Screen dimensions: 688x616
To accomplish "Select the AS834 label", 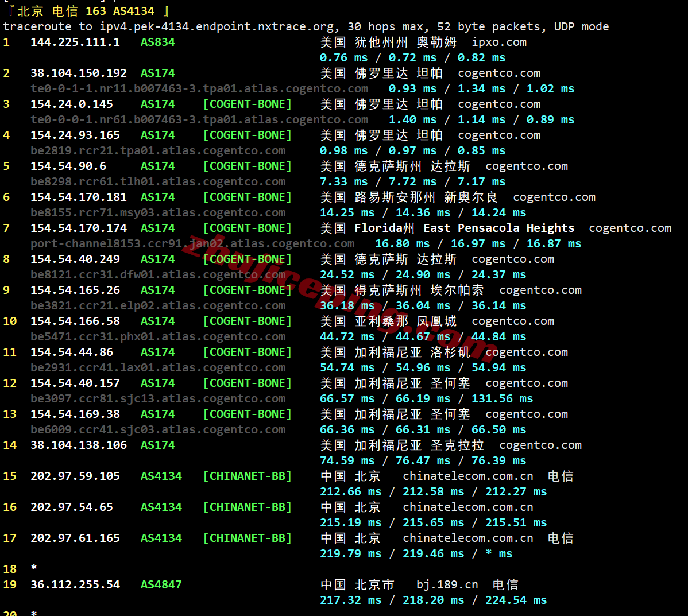I will [157, 42].
